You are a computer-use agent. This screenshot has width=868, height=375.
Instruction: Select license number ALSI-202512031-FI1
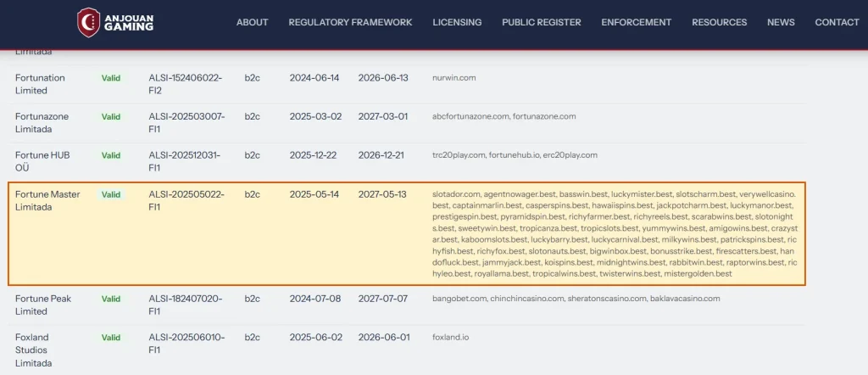(185, 162)
